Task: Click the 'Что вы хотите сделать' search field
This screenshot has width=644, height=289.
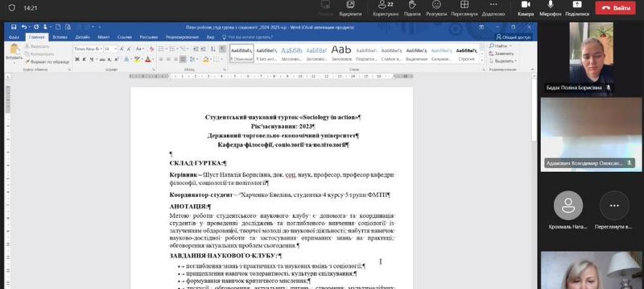Action: point(247,37)
